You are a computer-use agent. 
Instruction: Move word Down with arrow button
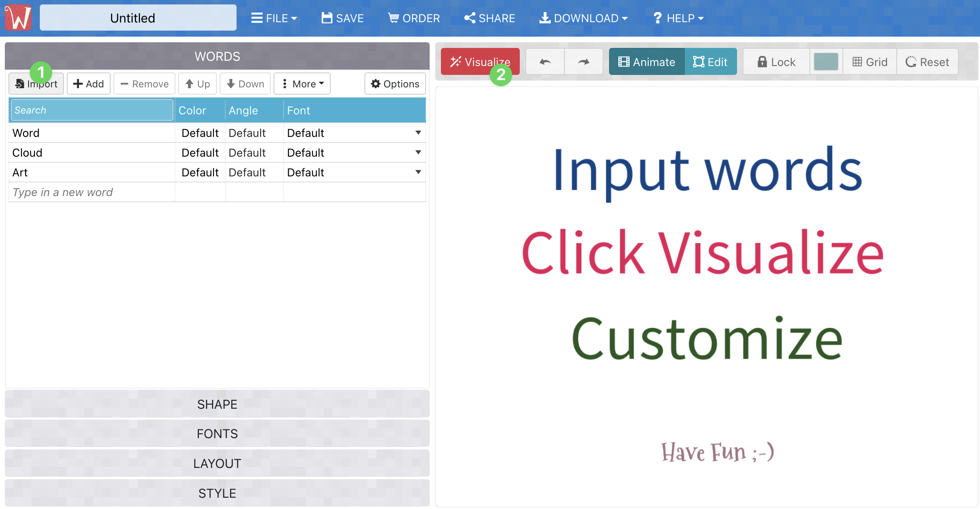click(245, 84)
